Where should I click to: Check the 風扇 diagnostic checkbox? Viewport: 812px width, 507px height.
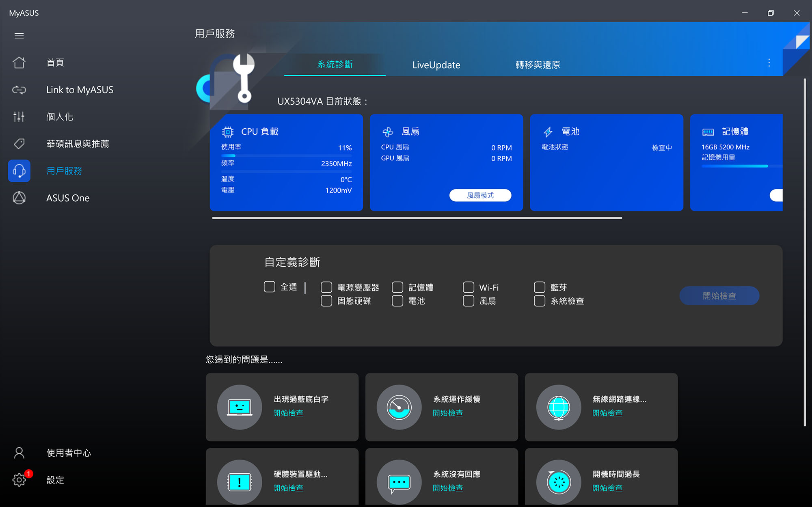469,301
